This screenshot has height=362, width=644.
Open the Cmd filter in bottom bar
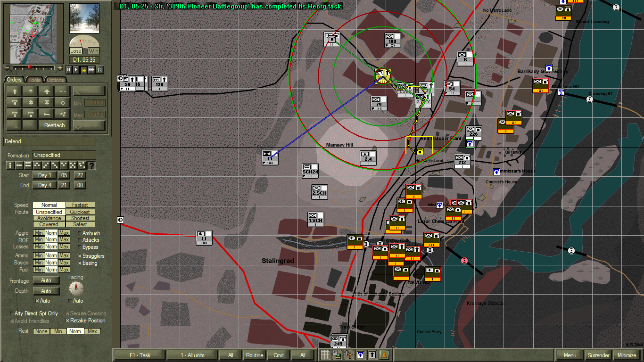tap(279, 355)
